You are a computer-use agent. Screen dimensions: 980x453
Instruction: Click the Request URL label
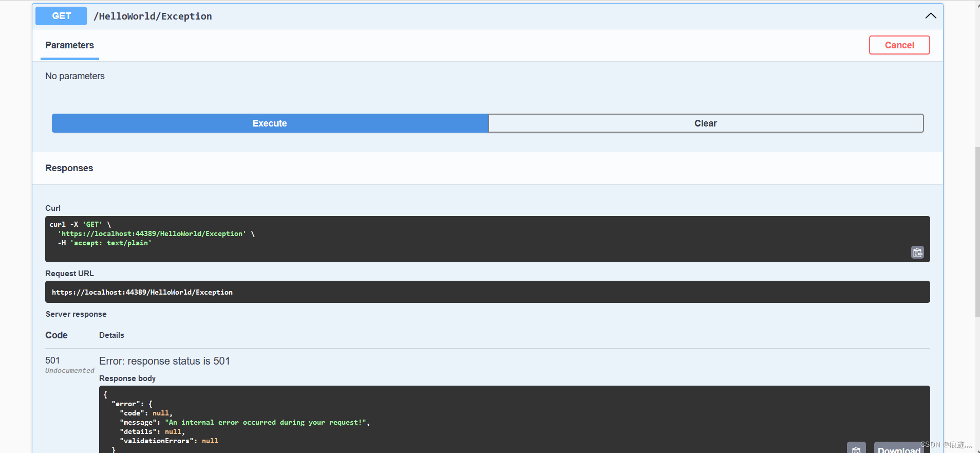(x=69, y=274)
